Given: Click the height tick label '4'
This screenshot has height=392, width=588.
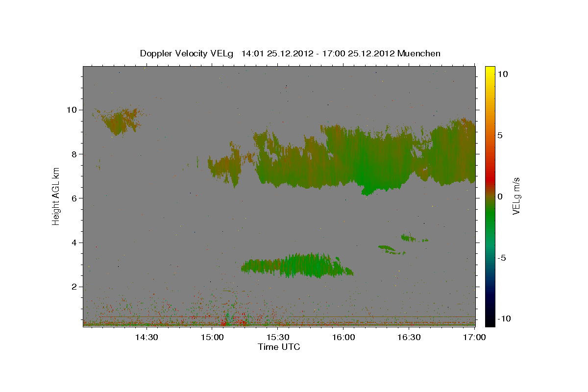Looking at the screenshot, I should 75,243.
